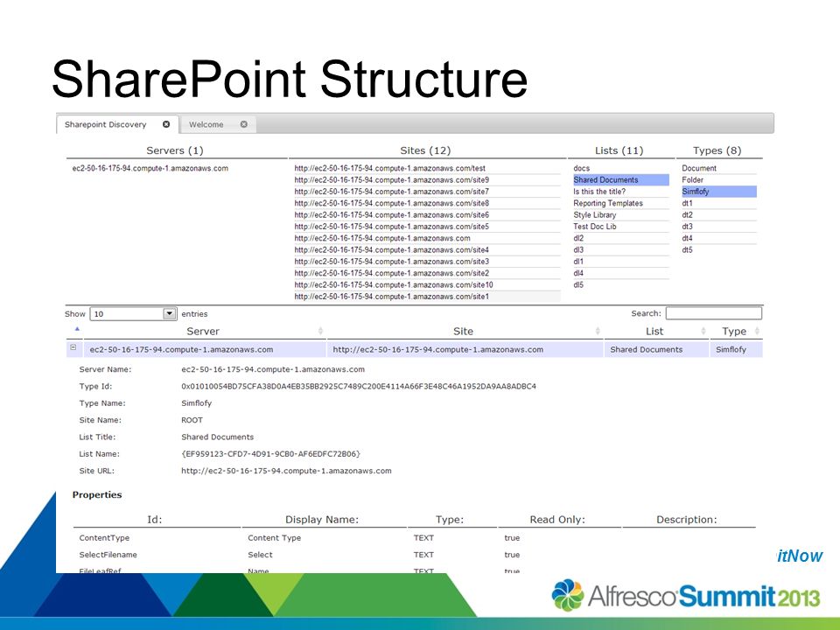Screen dimensions: 840x630
Task: Click the List Name GUID value
Action: (270, 454)
